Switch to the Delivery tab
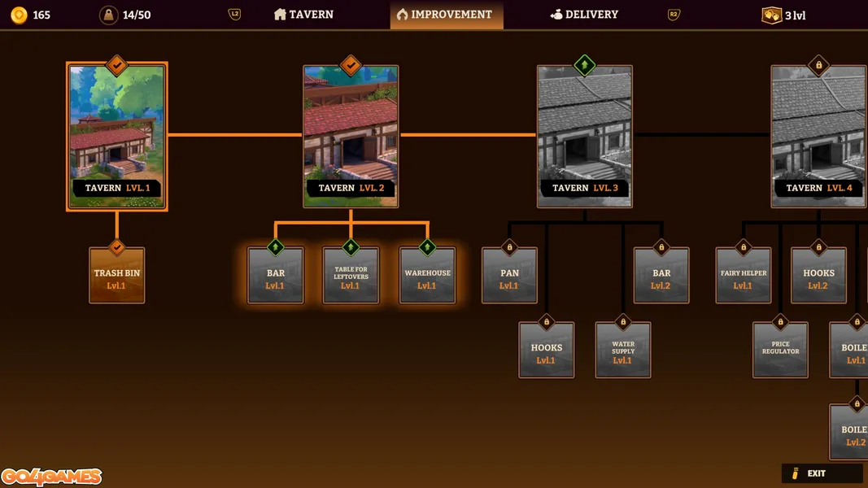 pos(583,15)
